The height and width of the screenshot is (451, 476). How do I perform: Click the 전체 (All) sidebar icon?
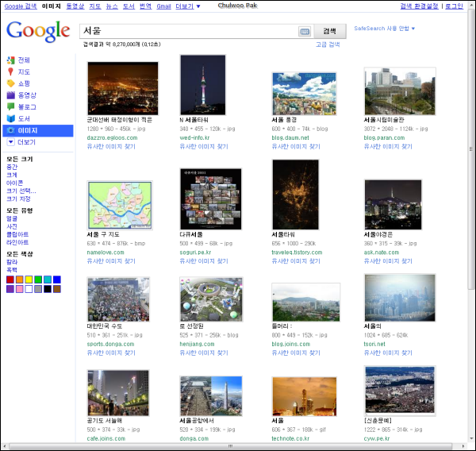point(10,60)
